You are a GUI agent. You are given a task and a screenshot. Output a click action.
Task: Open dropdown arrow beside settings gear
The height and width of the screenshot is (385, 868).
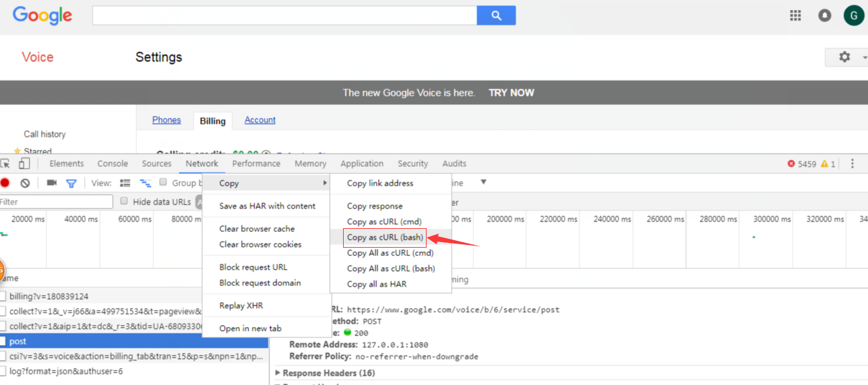pyautogui.click(x=864, y=58)
